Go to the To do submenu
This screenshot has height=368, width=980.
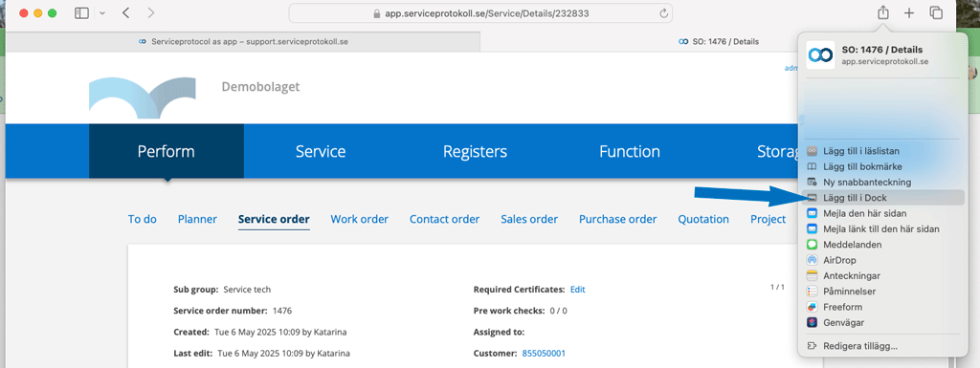coord(143,219)
